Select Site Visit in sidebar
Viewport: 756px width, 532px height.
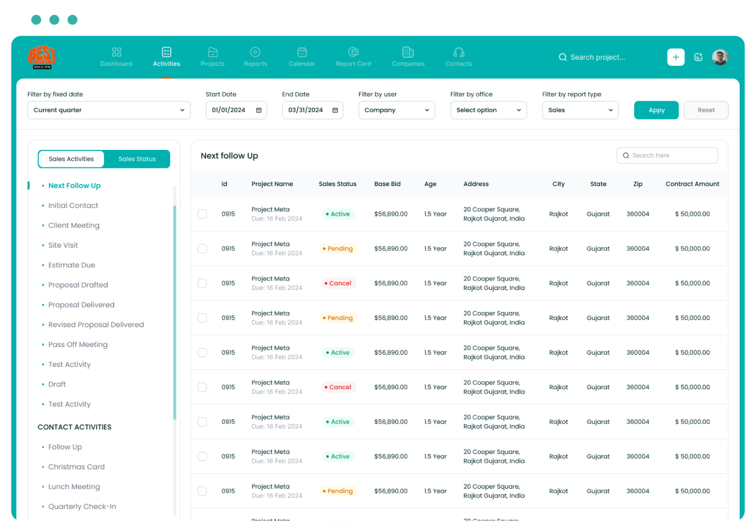click(63, 245)
